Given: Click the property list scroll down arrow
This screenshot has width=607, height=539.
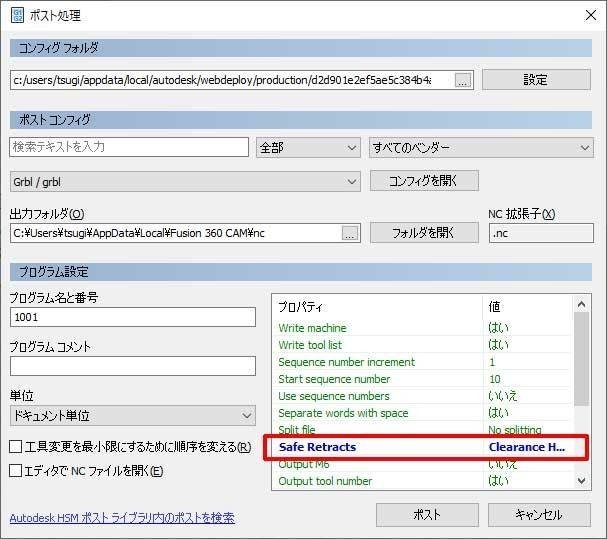Looking at the screenshot, I should [581, 481].
